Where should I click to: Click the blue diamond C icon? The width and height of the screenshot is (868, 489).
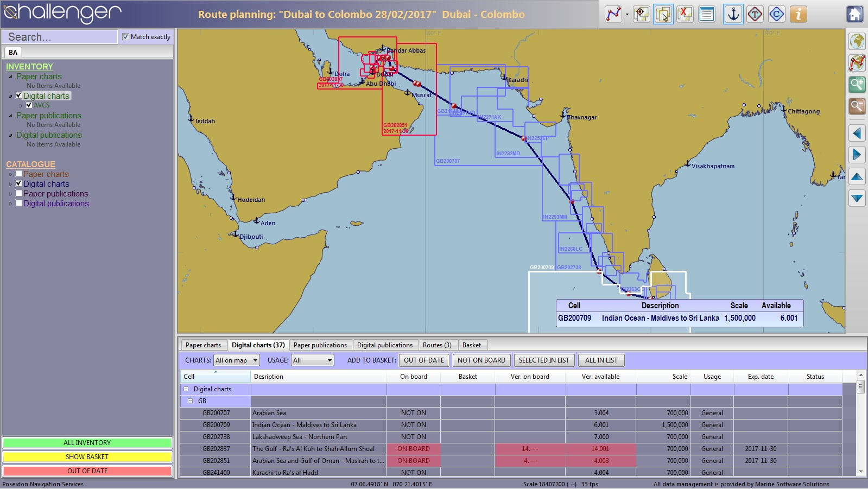777,14
